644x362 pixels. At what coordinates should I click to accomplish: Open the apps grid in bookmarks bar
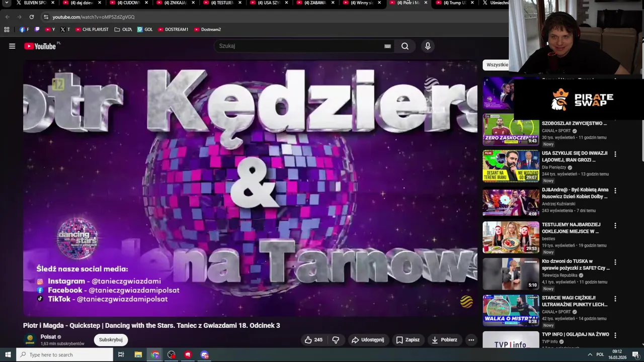7,29
